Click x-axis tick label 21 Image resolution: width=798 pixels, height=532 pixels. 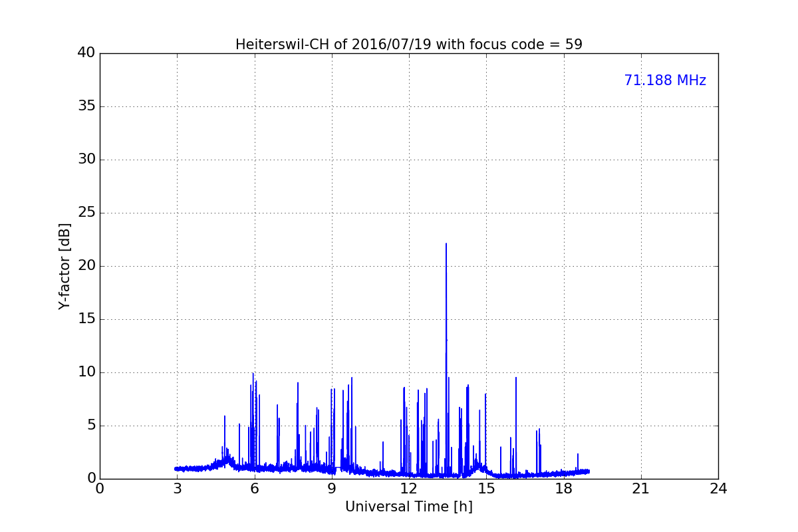tap(641, 489)
